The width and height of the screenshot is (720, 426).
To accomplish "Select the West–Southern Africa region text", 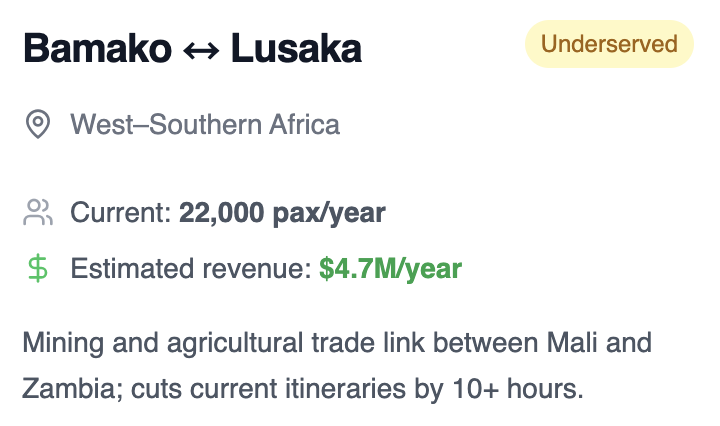I will point(205,124).
